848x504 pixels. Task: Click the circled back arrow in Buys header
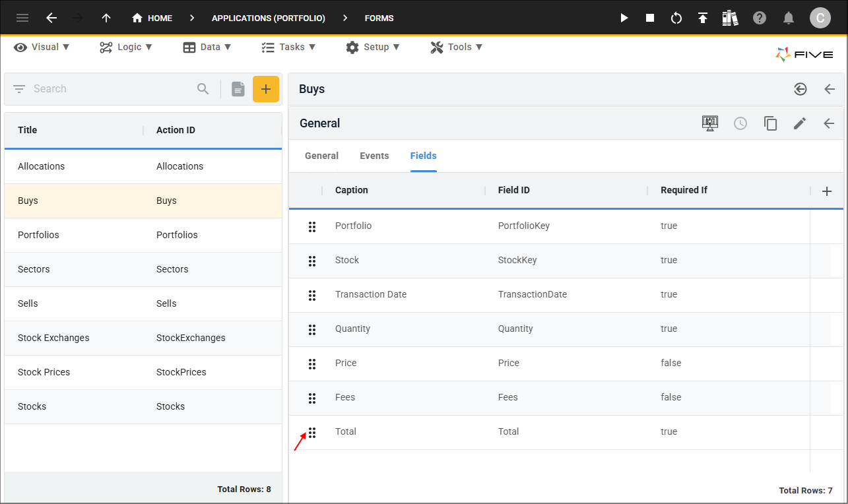(800, 89)
